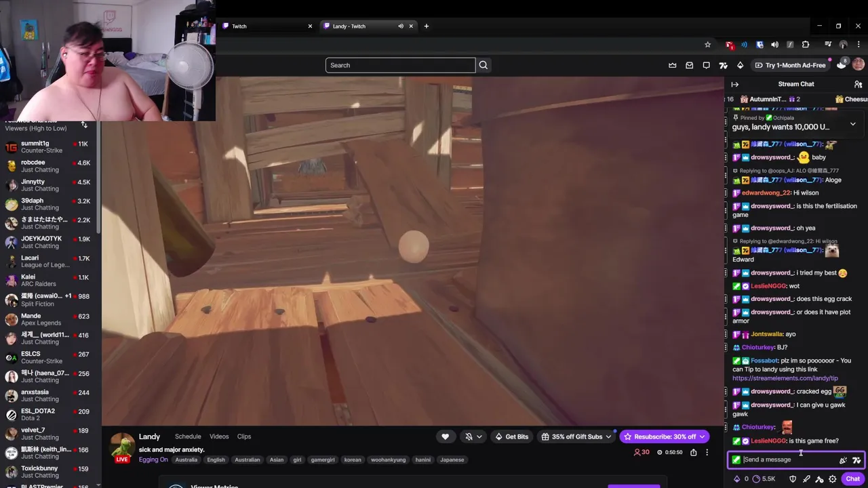
Task: Click the bits balance diamond icon below chat
Action: click(x=737, y=479)
